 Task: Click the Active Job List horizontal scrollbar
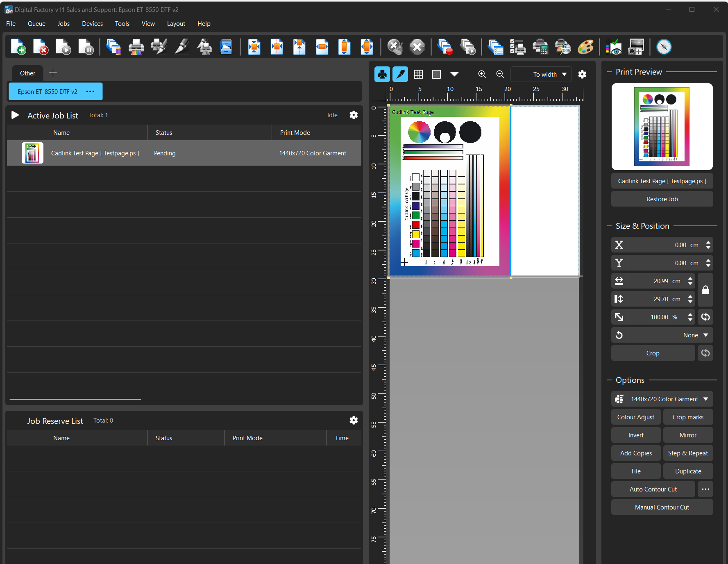pos(75,399)
